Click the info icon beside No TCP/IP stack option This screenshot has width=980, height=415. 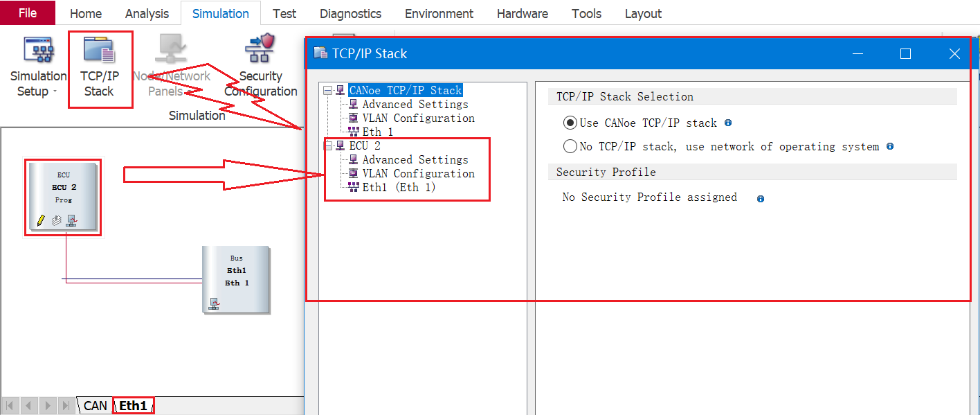(890, 146)
